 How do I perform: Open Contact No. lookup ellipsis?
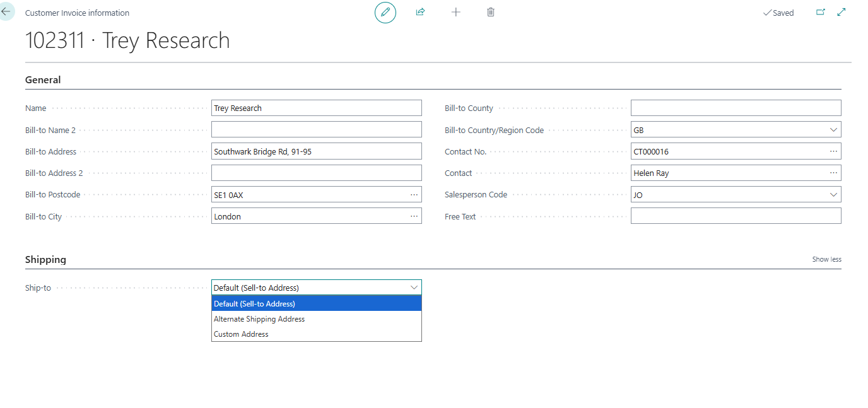click(833, 151)
